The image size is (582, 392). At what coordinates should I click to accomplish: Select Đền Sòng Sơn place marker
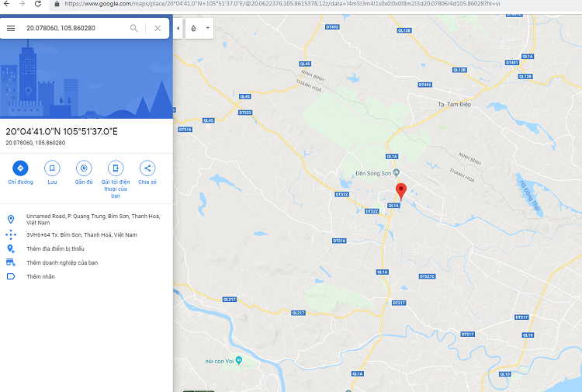click(397, 173)
